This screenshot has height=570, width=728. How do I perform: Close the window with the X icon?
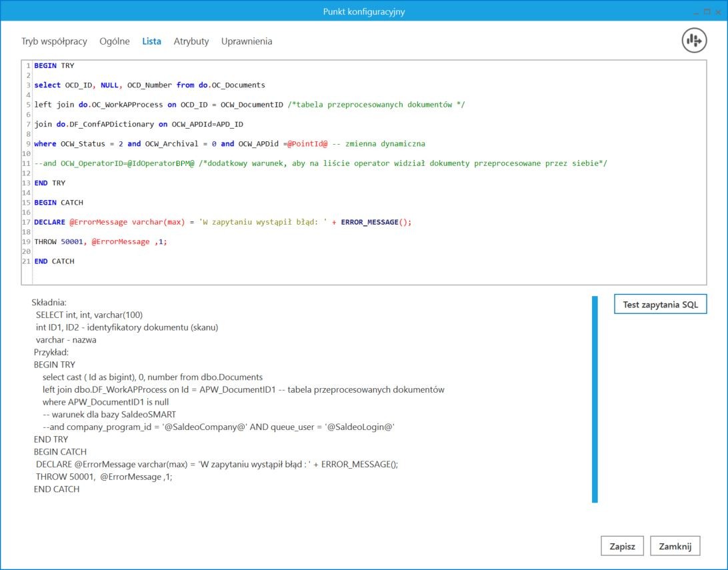[x=717, y=11]
